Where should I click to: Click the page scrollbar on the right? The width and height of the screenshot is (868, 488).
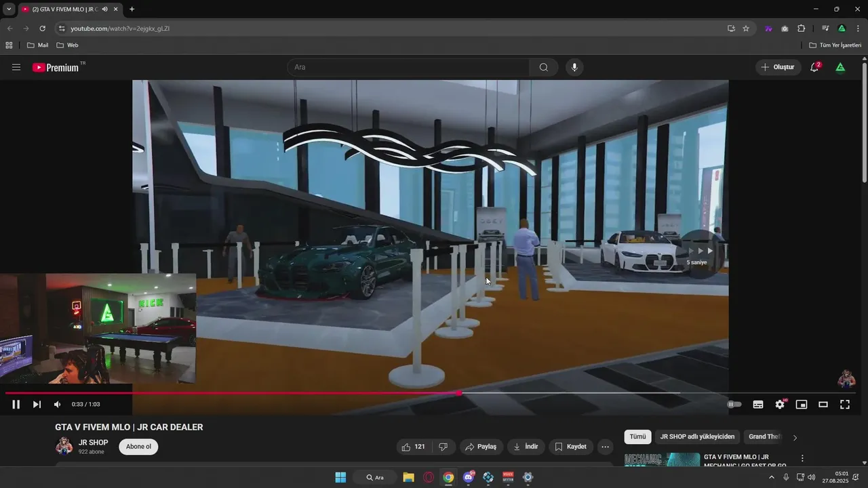864,122
